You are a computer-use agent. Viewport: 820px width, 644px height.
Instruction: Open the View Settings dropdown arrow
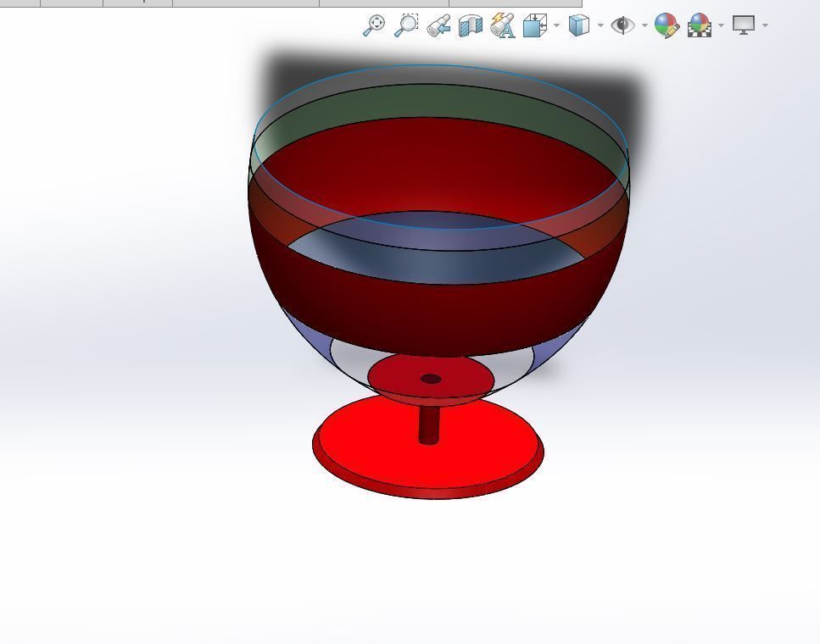pyautogui.click(x=766, y=25)
